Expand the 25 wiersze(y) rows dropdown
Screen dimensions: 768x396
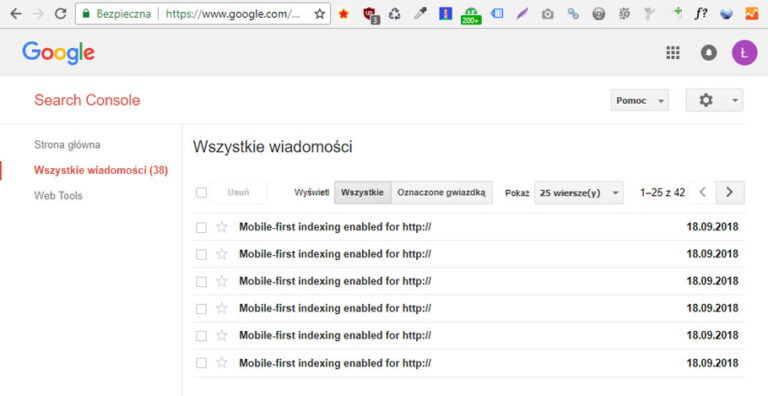pos(578,193)
